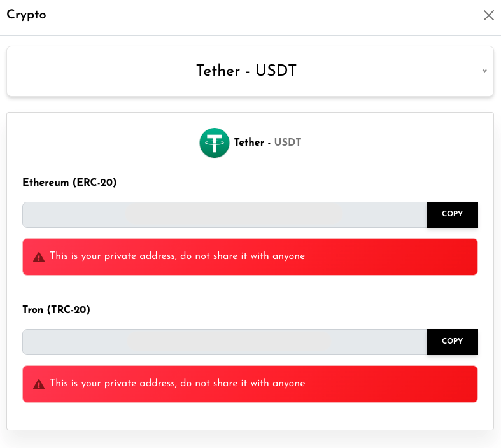Click the hyphen between Tether and USDT in selector
The width and height of the screenshot is (501, 448).
click(x=248, y=71)
